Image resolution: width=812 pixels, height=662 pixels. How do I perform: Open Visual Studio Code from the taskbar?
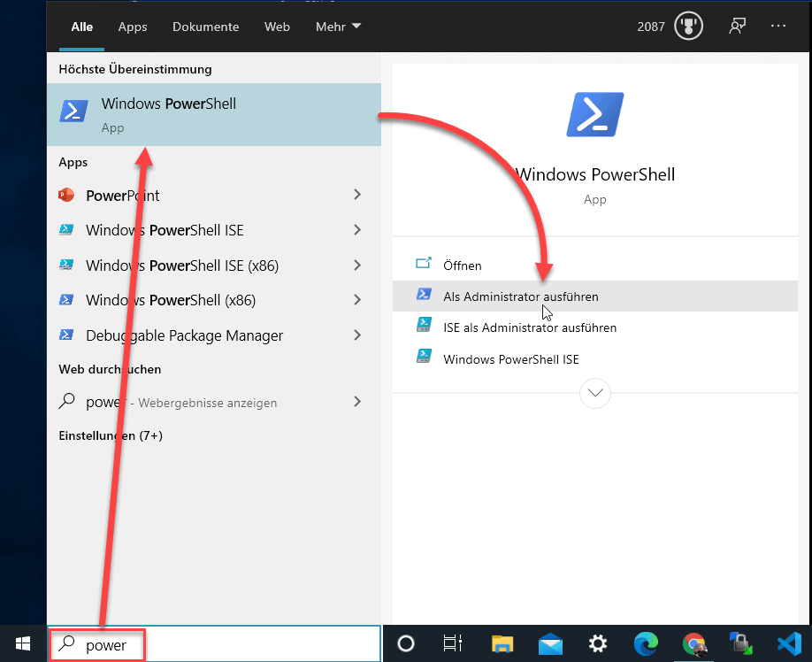(x=790, y=644)
